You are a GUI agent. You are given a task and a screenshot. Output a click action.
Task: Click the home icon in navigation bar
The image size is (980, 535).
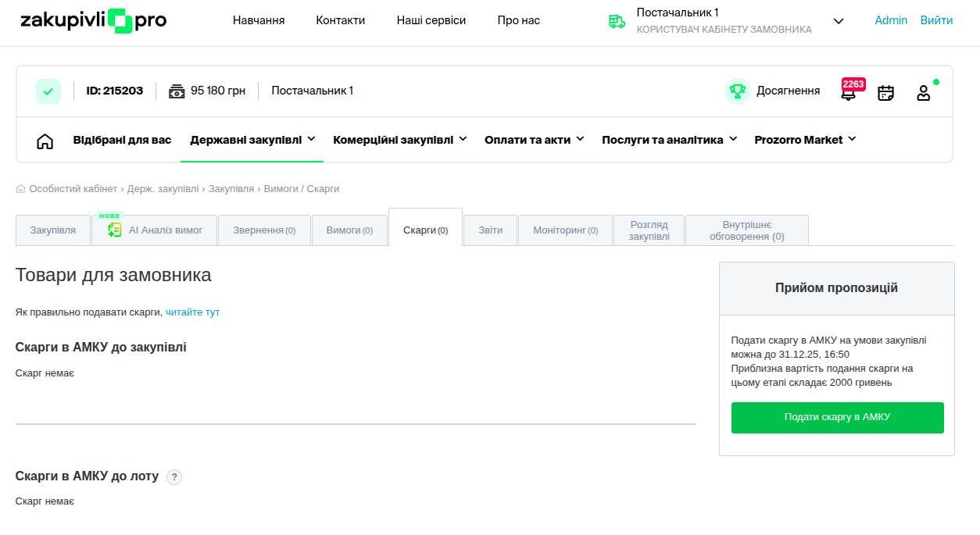(45, 141)
